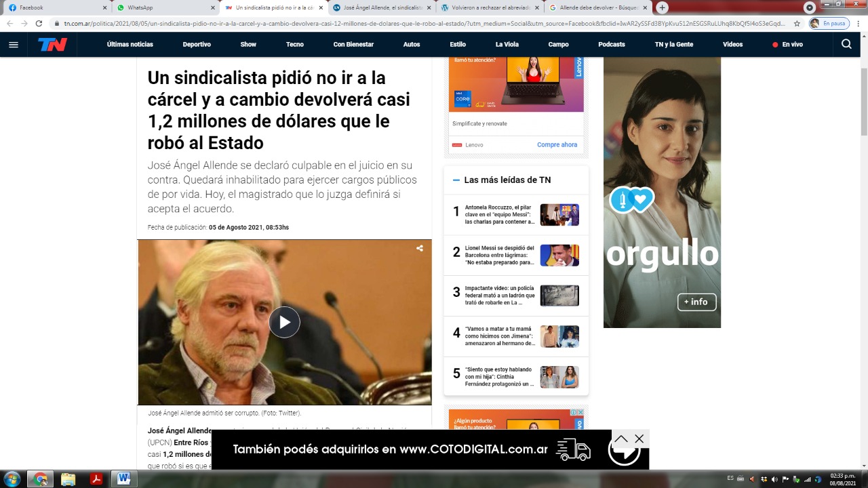Open the Últimas noticias section
This screenshot has width=868, height=488.
click(130, 45)
